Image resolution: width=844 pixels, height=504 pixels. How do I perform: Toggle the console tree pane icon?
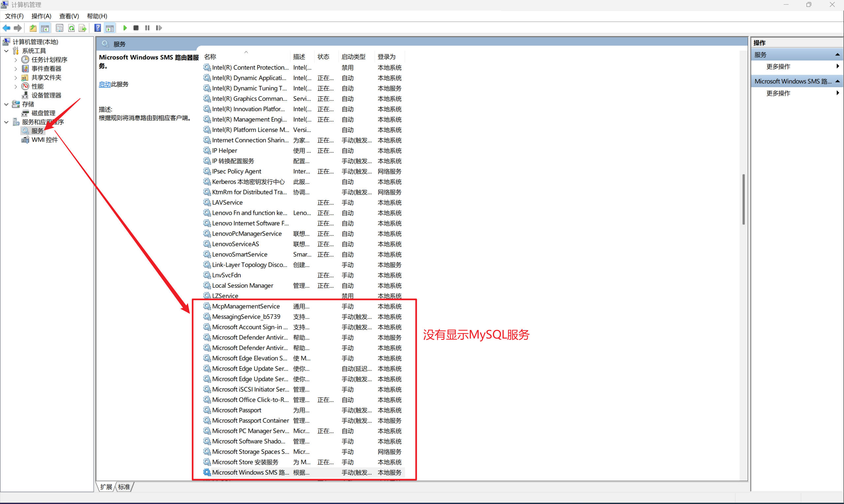(45, 28)
